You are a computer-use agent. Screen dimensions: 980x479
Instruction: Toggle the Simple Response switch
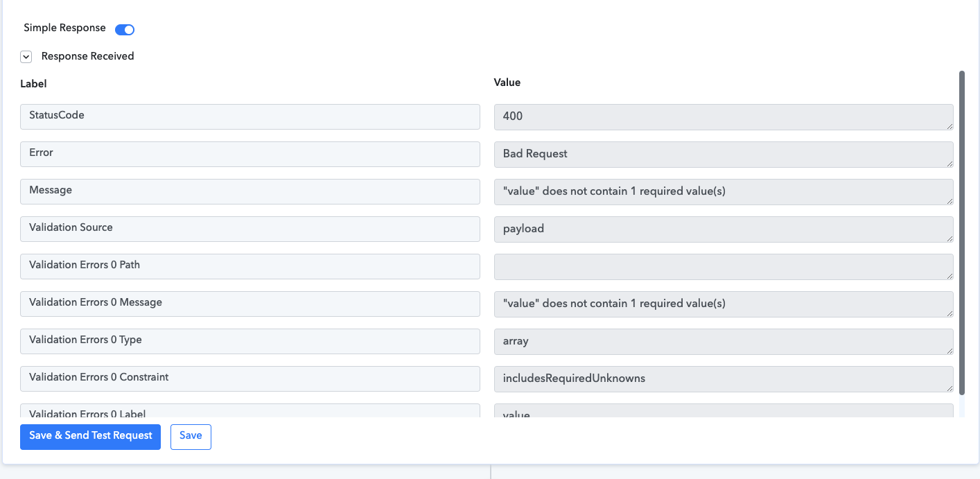125,29
